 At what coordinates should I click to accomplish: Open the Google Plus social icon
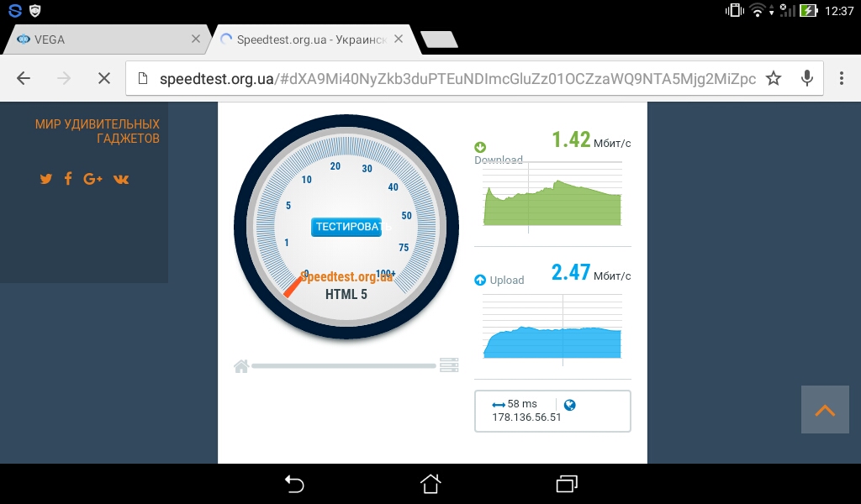[92, 179]
